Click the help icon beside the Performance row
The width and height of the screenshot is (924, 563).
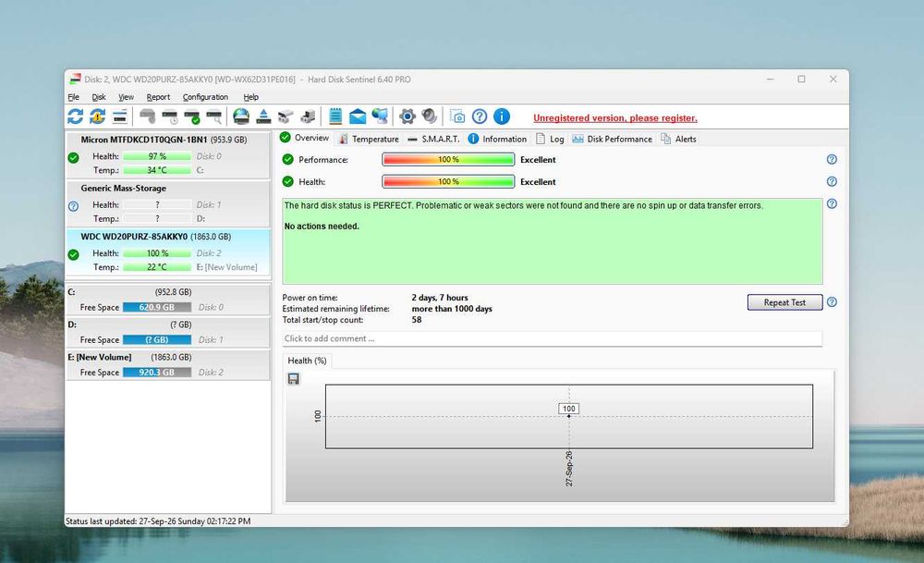point(832,159)
